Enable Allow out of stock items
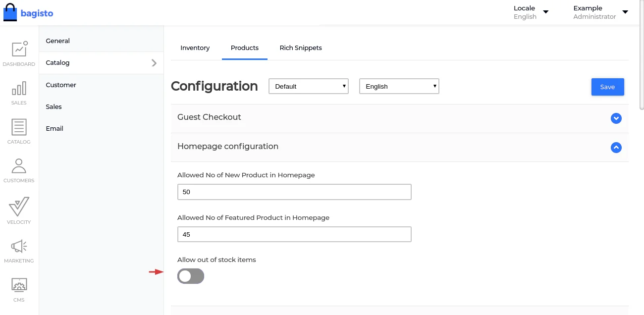The width and height of the screenshot is (644, 315). [x=191, y=276]
